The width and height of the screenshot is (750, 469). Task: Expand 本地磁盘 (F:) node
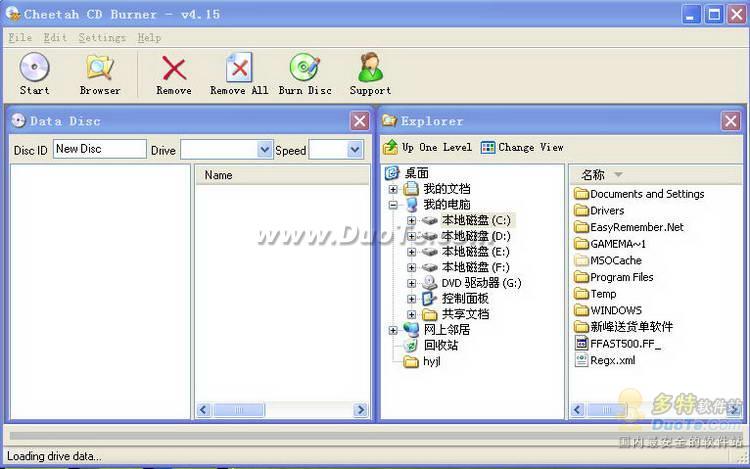click(411, 267)
